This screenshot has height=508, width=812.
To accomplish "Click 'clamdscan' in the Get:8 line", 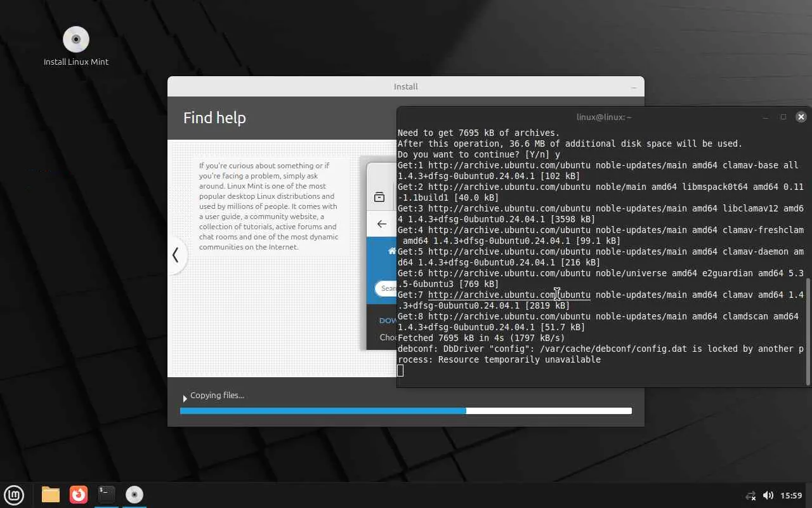I will (745, 316).
